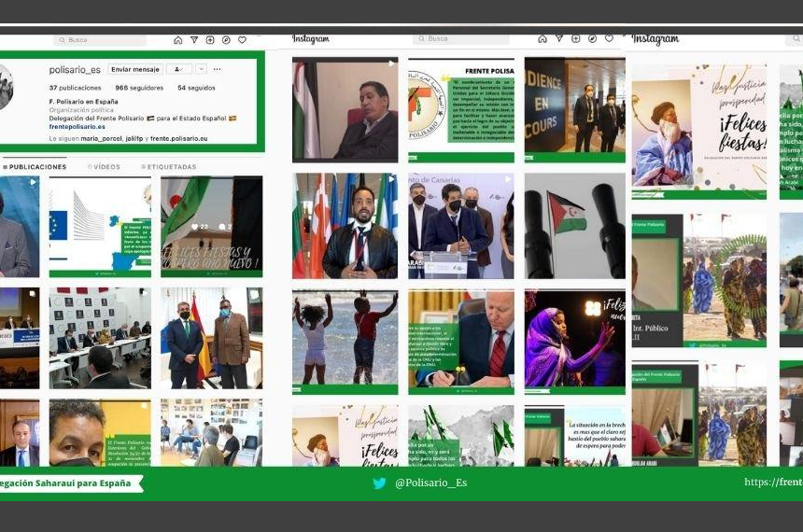Open Direct messages icon above the polisario_es profile
This screenshot has width=803, height=532.
(194, 40)
